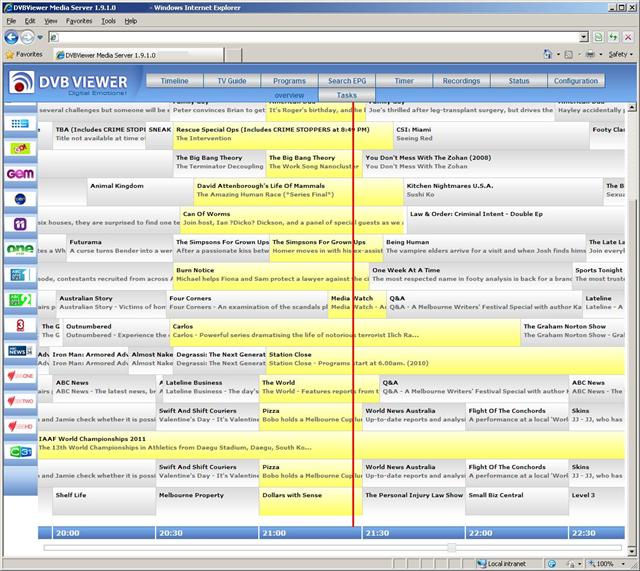Open the Ten channel logo
640x571 pixels.
tap(20, 199)
